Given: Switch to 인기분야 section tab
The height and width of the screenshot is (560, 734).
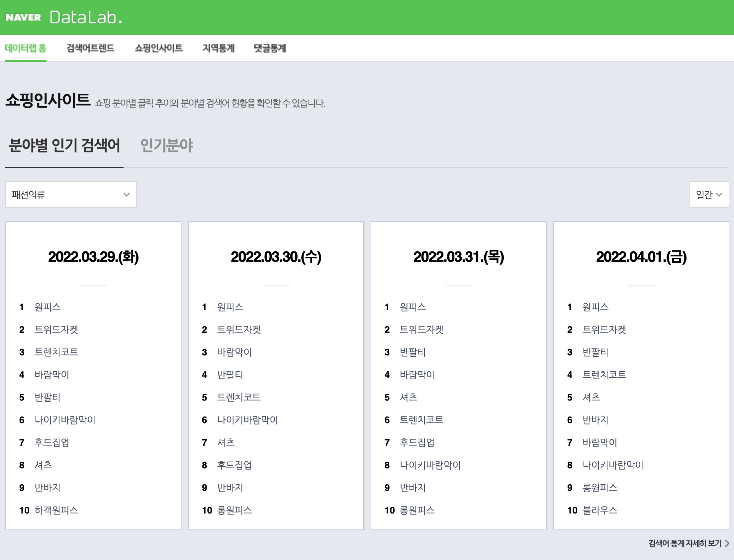Looking at the screenshot, I should 166,145.
